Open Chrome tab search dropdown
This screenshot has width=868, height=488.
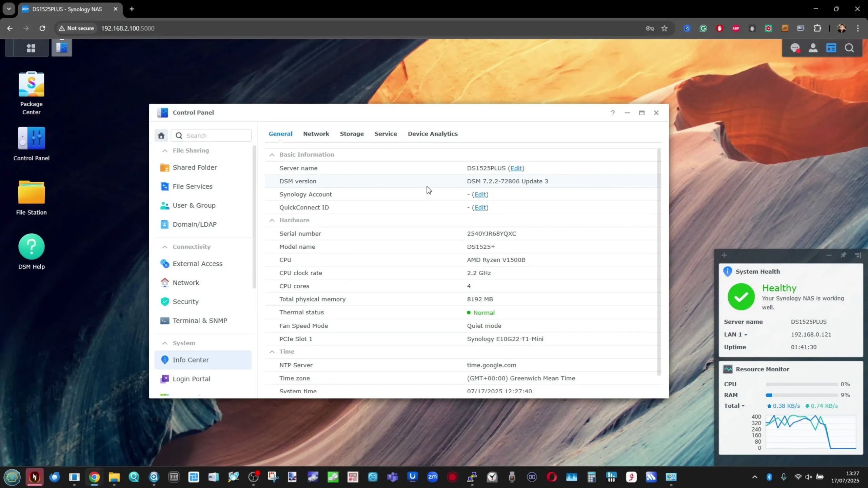[9, 9]
